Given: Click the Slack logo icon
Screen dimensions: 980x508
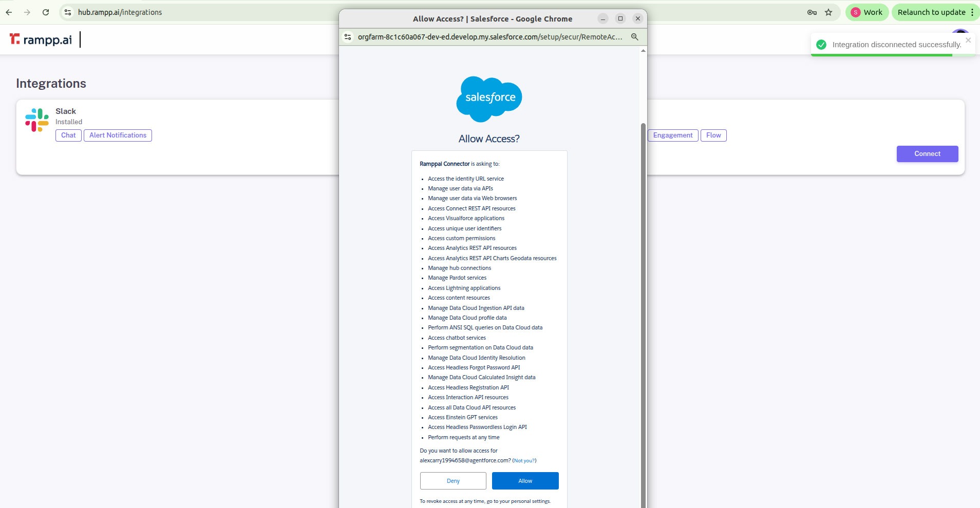Looking at the screenshot, I should click(x=37, y=120).
